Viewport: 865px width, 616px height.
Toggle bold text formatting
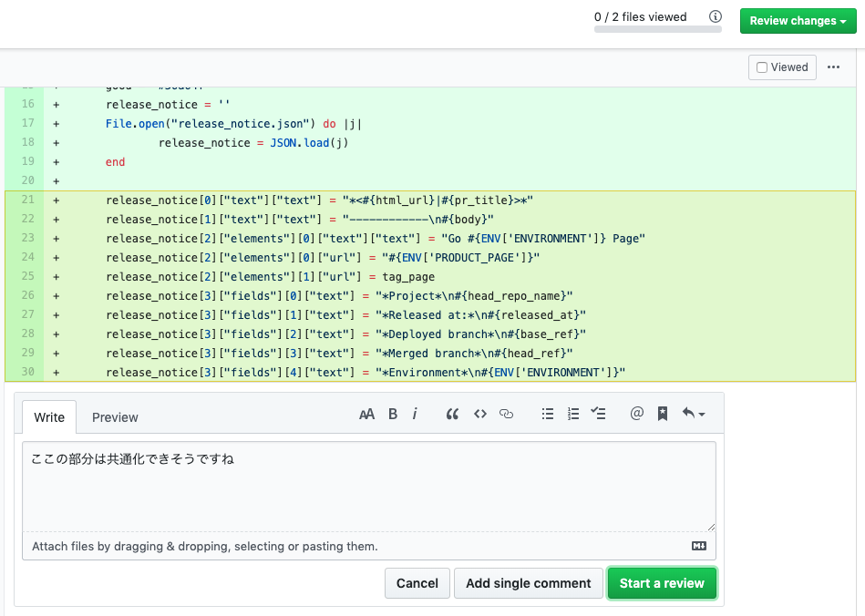click(x=393, y=414)
